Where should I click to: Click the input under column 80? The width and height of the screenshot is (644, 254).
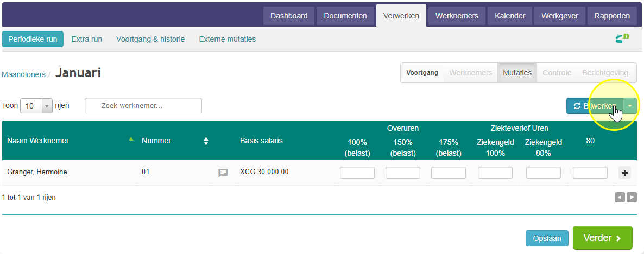(x=590, y=173)
